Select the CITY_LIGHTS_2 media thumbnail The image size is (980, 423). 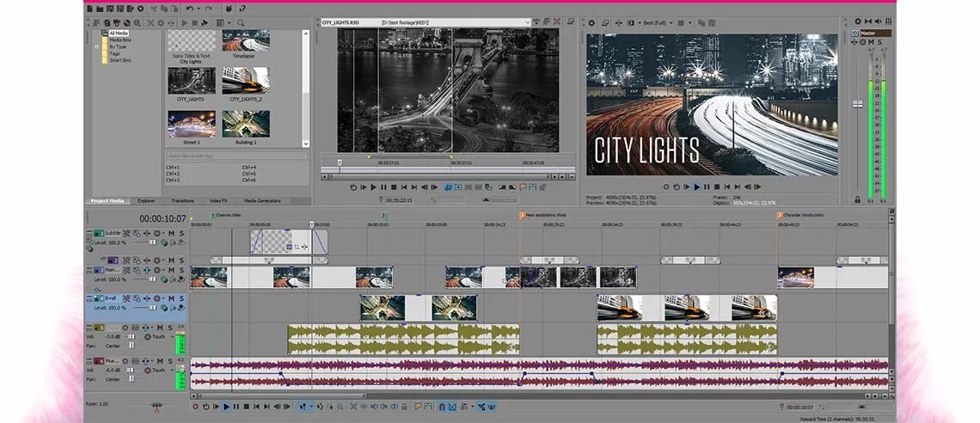(246, 81)
